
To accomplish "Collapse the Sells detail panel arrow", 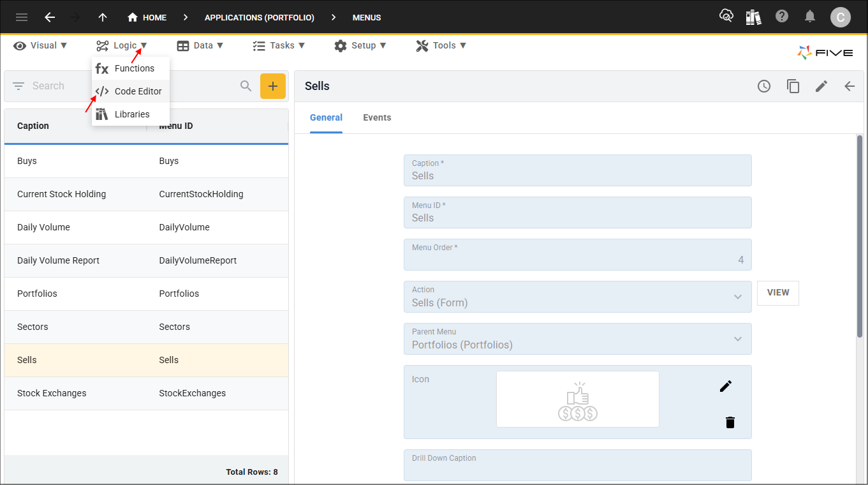I will [x=849, y=86].
